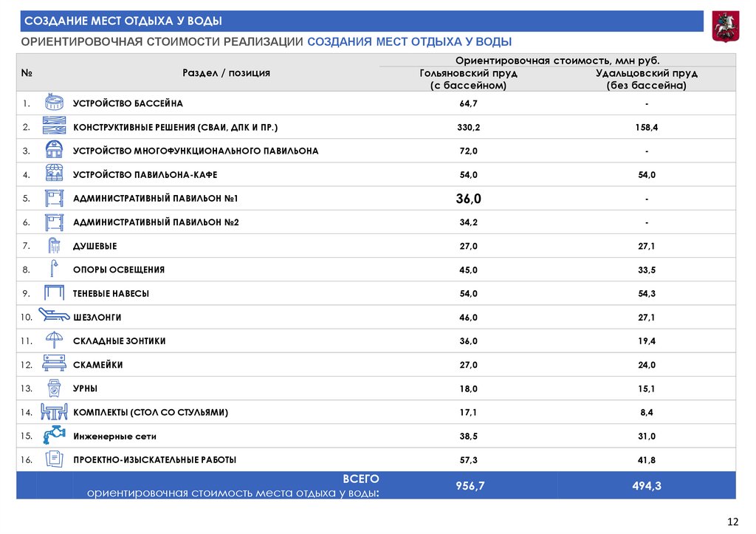Click the water faucet icon for Инженерные сети
Screen dimensions: 756x534
coord(55,436)
